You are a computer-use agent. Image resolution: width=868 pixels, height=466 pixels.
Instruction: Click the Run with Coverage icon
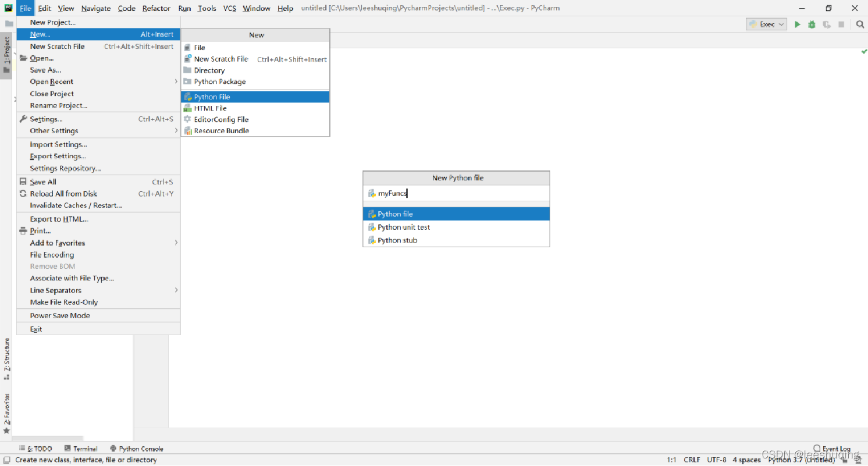pos(826,24)
